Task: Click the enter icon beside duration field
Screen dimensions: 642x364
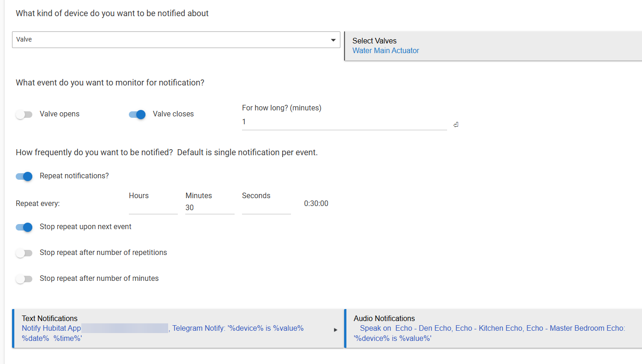Action: tap(455, 125)
